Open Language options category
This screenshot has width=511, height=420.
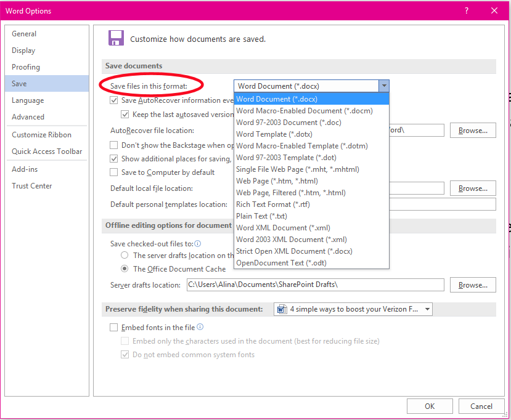[47, 100]
